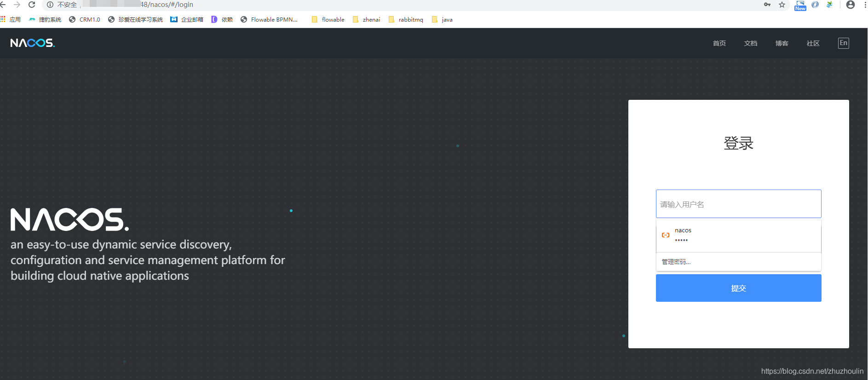868x380 pixels.
Task: Open the 依赖 bookmark
Action: tap(222, 19)
